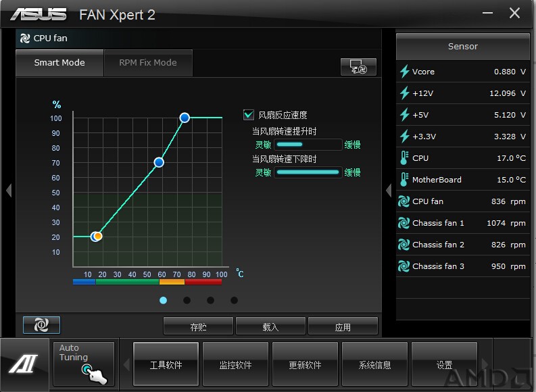This screenshot has height=392, width=536.
Task: Click the CPU fan header icon
Action: (x=25, y=39)
